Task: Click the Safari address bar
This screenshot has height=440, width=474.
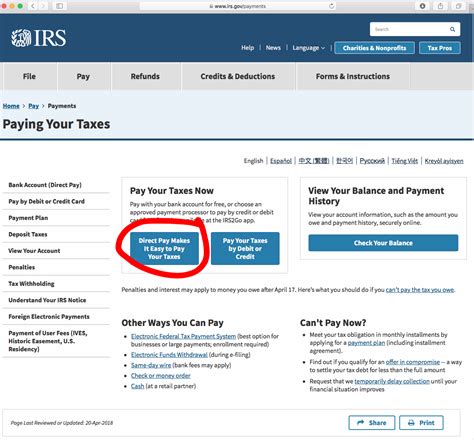Action: (238, 6)
